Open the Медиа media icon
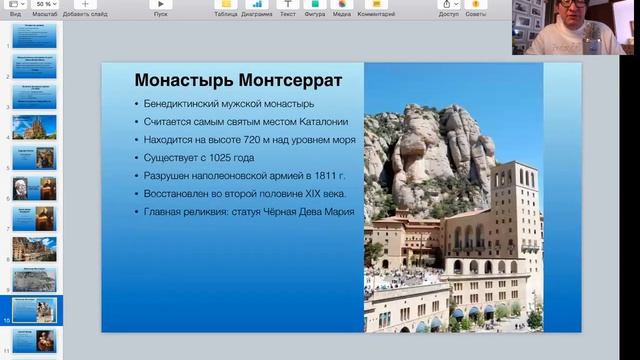640x360 pixels. pos(342,4)
